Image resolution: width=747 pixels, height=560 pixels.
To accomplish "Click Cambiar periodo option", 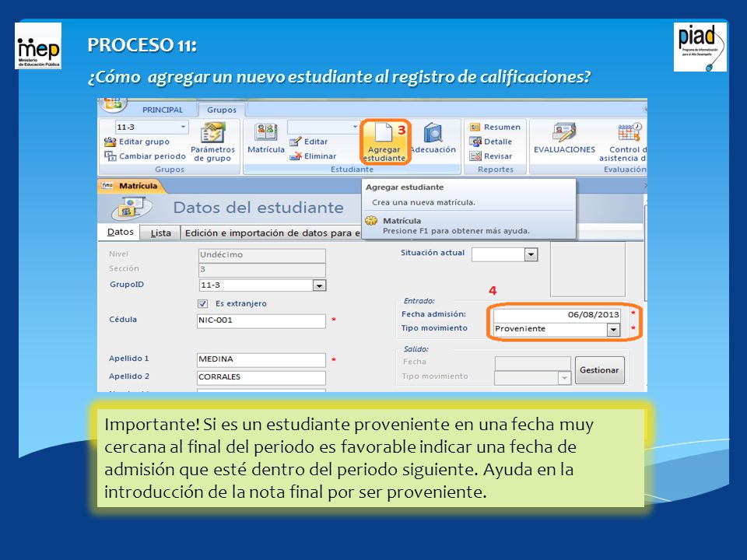I will [x=145, y=156].
